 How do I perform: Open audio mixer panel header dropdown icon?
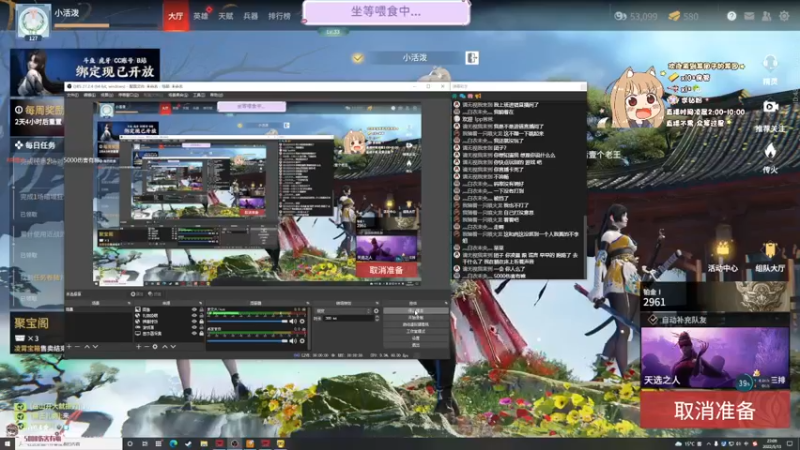click(x=308, y=303)
